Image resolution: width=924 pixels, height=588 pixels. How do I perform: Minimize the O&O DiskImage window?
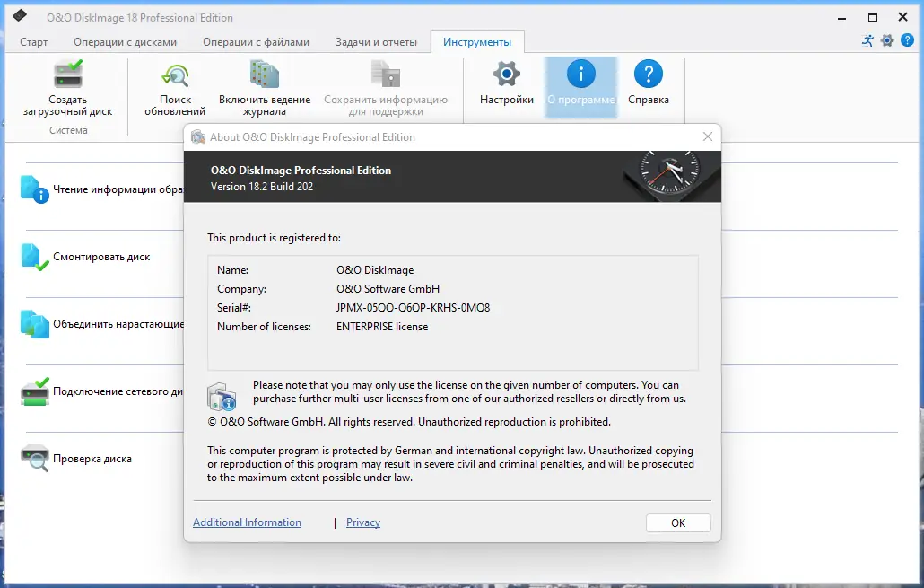(842, 17)
